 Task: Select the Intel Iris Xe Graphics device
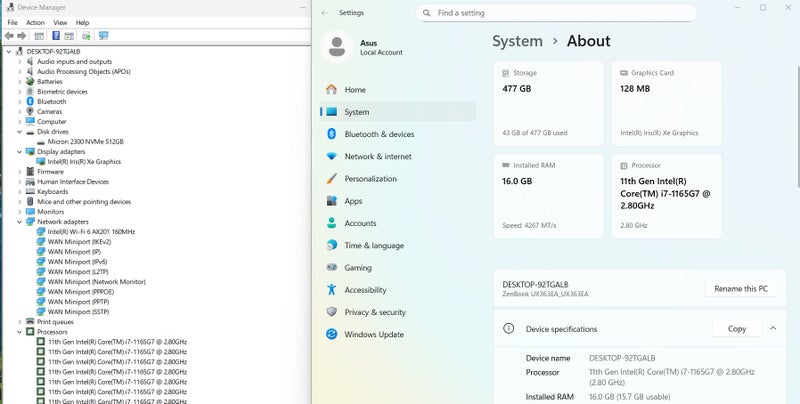pos(84,161)
